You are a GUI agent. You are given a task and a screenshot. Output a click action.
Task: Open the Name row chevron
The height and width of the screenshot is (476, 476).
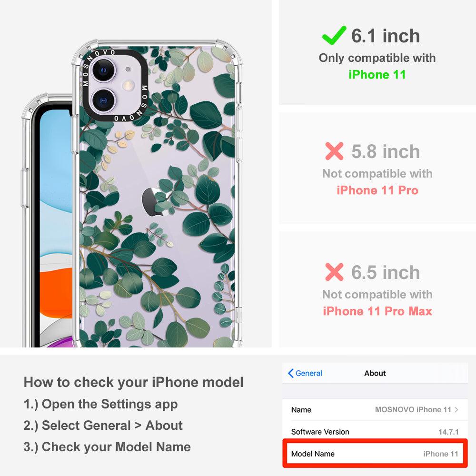coord(456,409)
